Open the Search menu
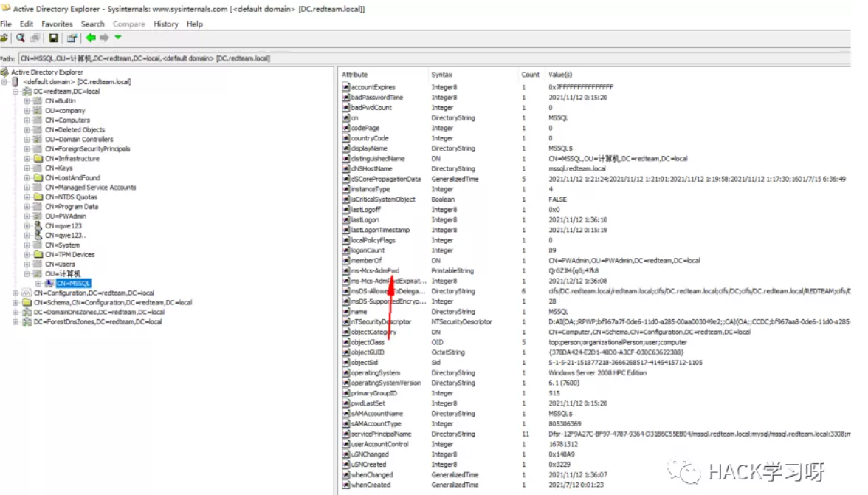Viewport: 868px width, 495px height. pos(92,24)
